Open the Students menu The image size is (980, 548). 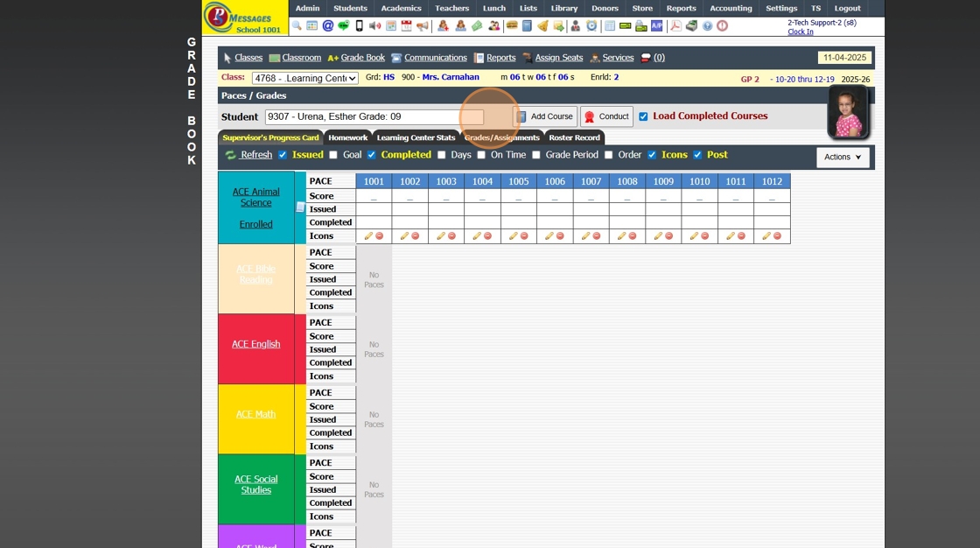pyautogui.click(x=350, y=8)
